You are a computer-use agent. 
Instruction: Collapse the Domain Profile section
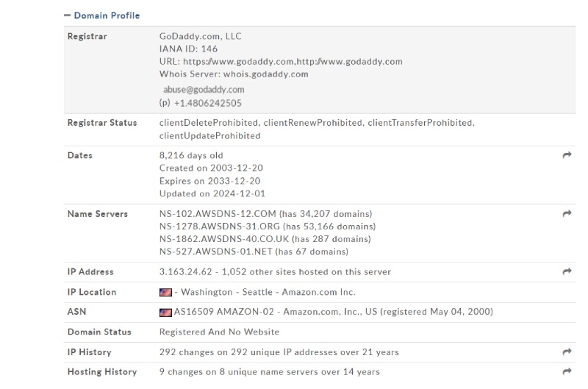pyautogui.click(x=67, y=15)
